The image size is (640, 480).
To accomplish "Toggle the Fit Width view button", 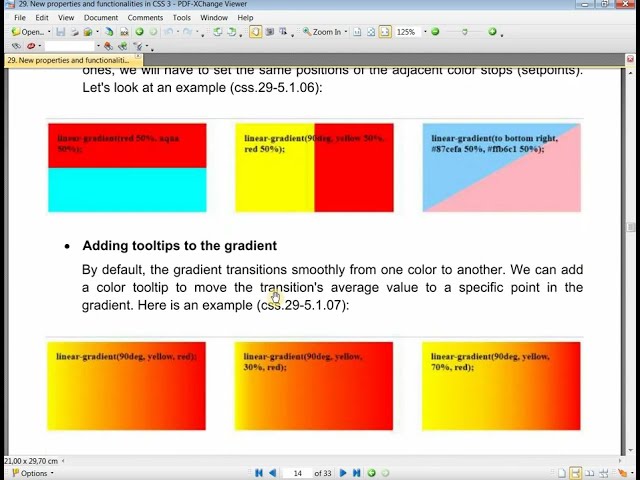I will 385,32.
